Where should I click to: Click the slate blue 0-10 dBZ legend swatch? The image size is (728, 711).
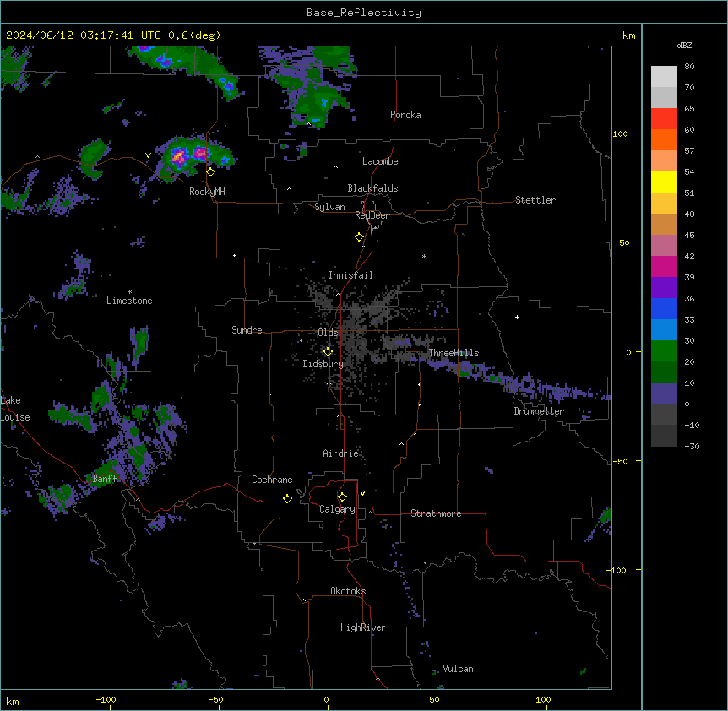click(664, 393)
